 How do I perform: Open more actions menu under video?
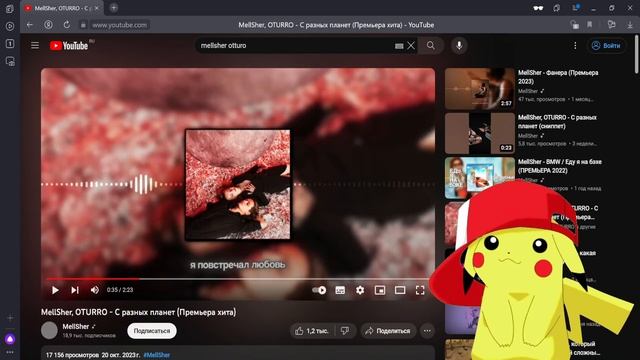pos(427,331)
